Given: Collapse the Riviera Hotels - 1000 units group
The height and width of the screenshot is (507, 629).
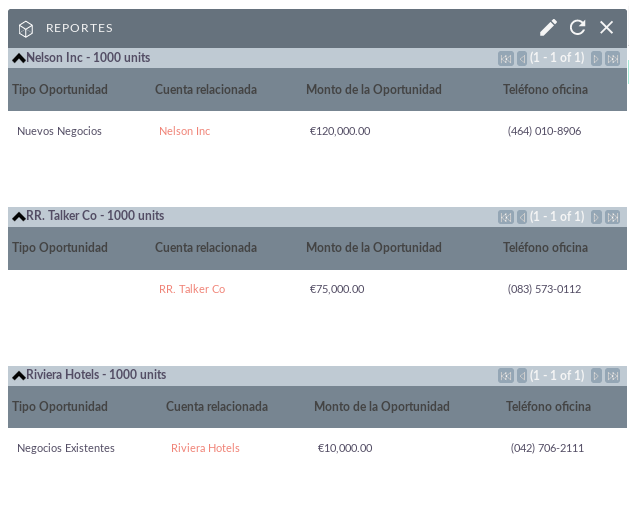Looking at the screenshot, I should 18,375.
